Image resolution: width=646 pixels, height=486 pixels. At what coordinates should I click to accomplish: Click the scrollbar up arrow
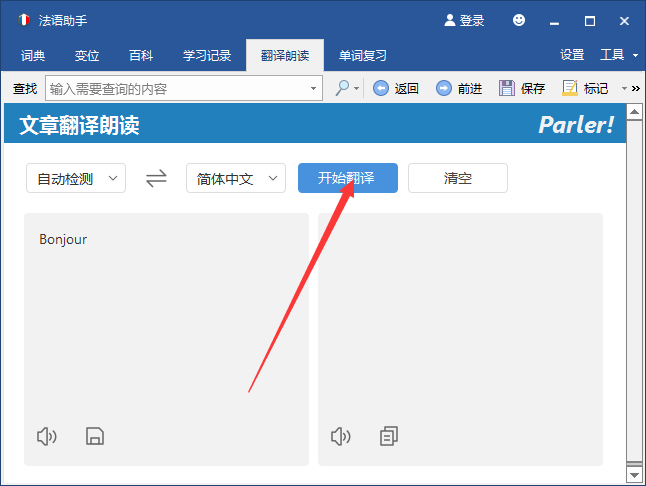pos(634,112)
